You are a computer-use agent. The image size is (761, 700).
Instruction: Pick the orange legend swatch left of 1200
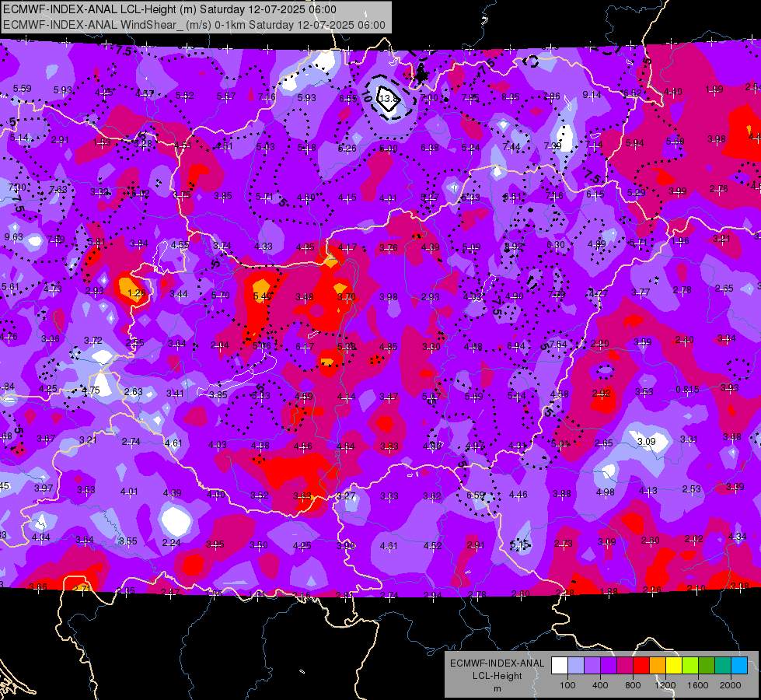(658, 665)
